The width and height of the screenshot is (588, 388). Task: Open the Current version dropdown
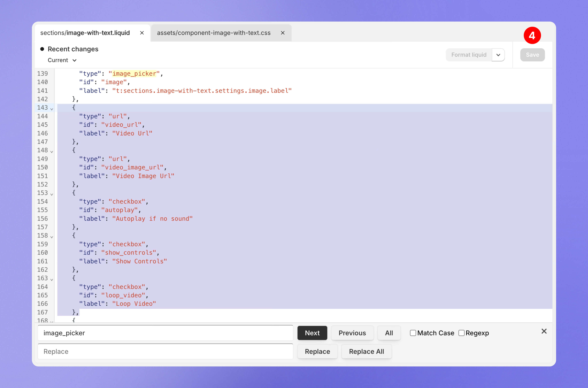62,60
